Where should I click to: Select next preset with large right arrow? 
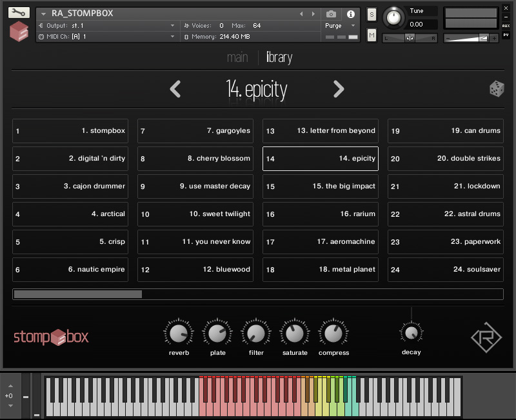[x=339, y=89]
